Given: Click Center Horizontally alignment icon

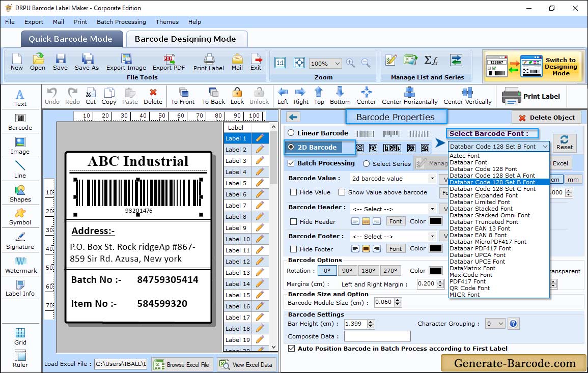Looking at the screenshot, I should (409, 96).
